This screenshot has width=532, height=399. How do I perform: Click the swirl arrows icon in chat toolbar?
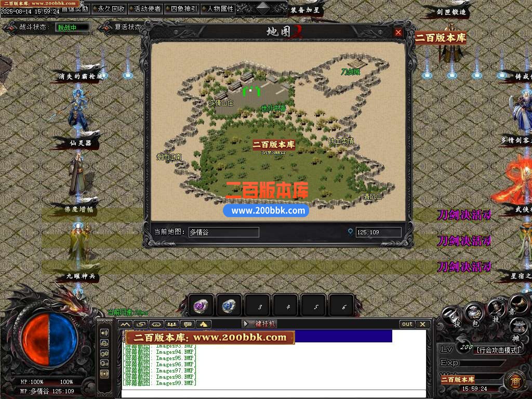click(141, 324)
